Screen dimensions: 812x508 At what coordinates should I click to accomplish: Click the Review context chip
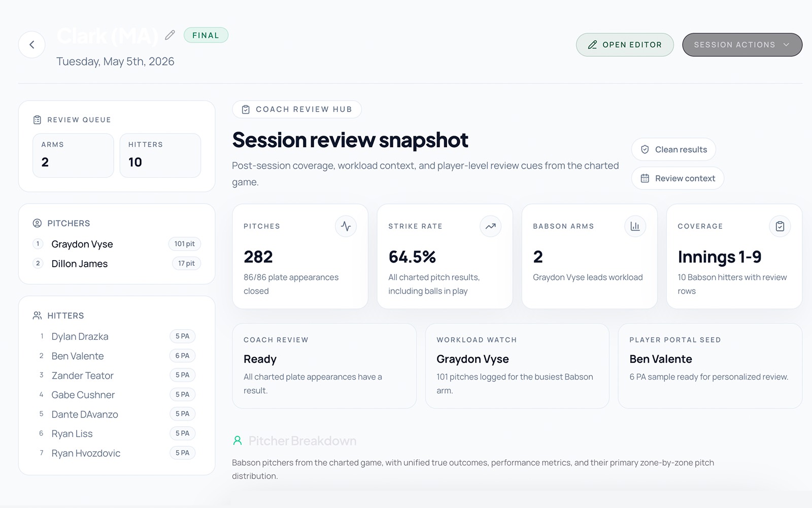click(678, 178)
